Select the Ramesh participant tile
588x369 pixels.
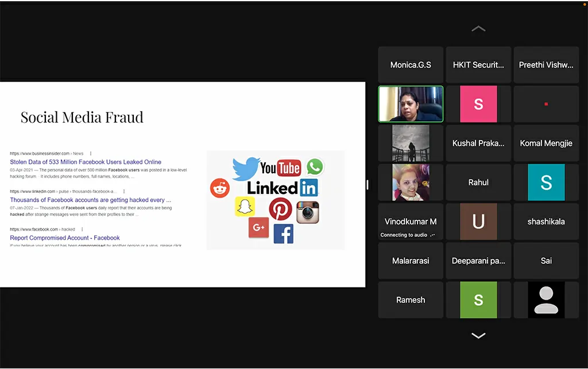click(411, 300)
